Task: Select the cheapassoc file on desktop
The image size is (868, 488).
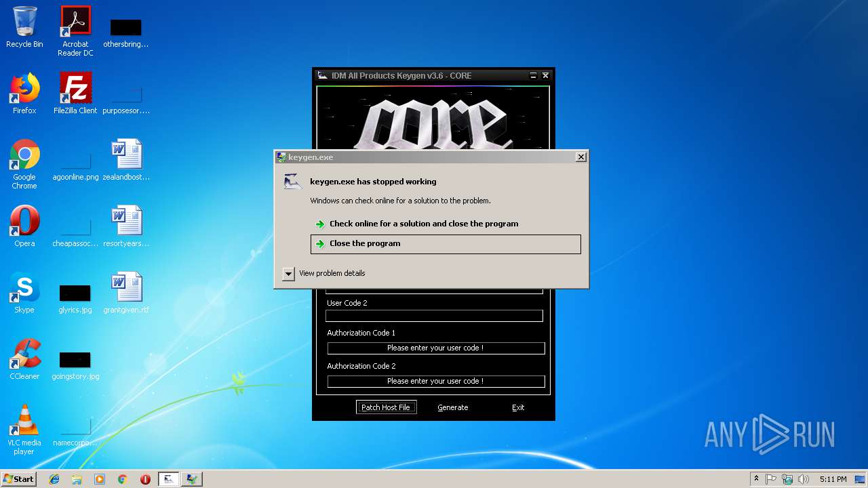Action: tap(75, 232)
